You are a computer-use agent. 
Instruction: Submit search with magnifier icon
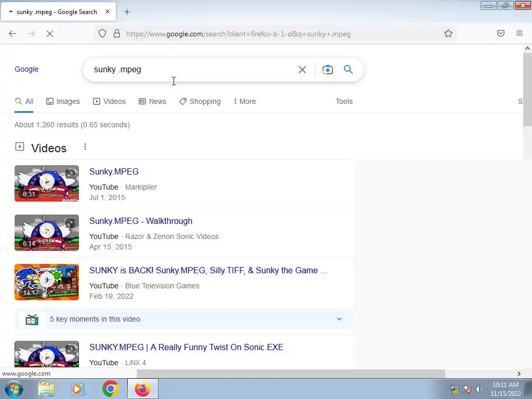click(x=348, y=70)
